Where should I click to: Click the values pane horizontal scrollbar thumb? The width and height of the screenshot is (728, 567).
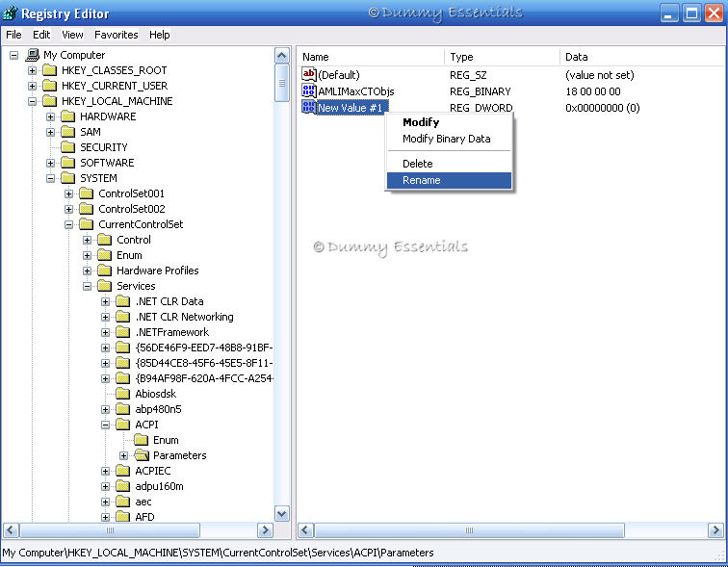pos(469,530)
